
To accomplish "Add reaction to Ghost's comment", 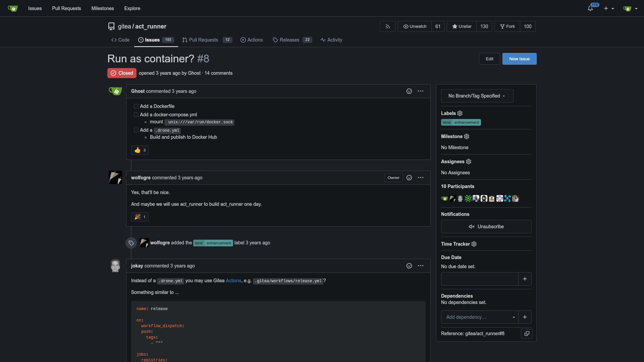I will pos(409,91).
